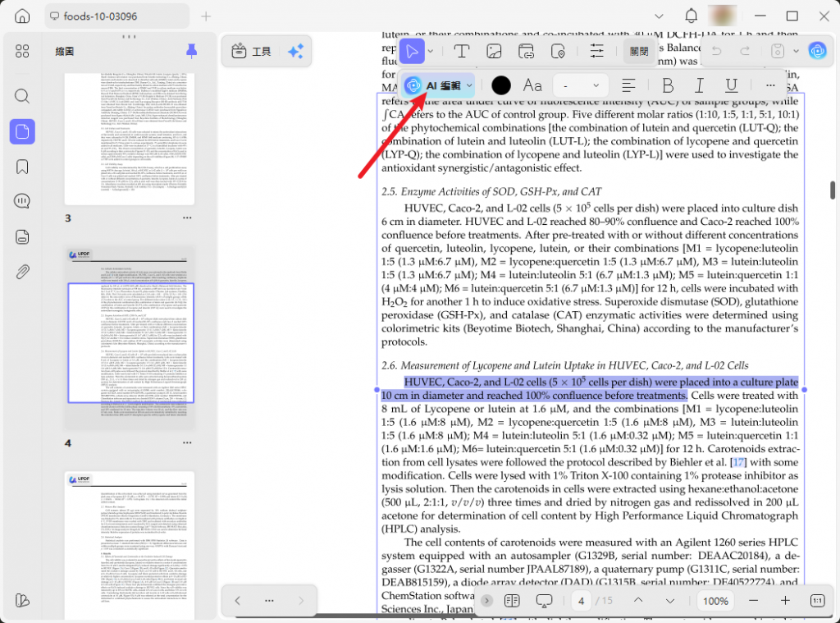Select the page location marker tool
This screenshot has height=623, width=840.
click(x=558, y=51)
